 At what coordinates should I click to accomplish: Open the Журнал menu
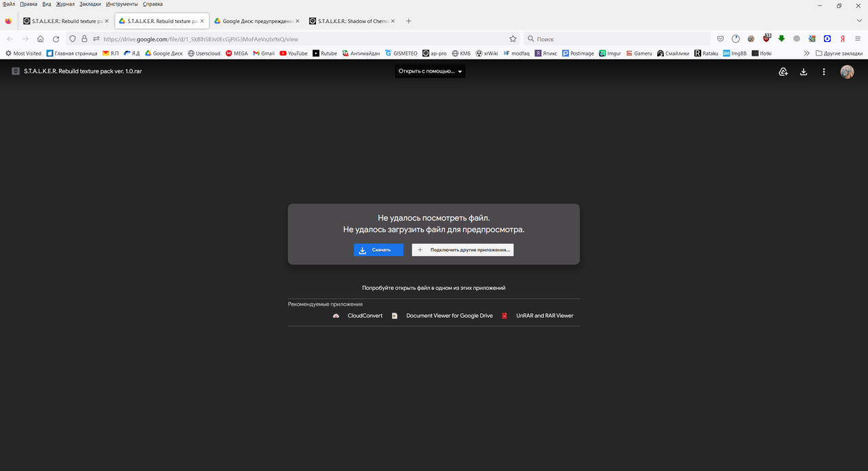click(65, 4)
